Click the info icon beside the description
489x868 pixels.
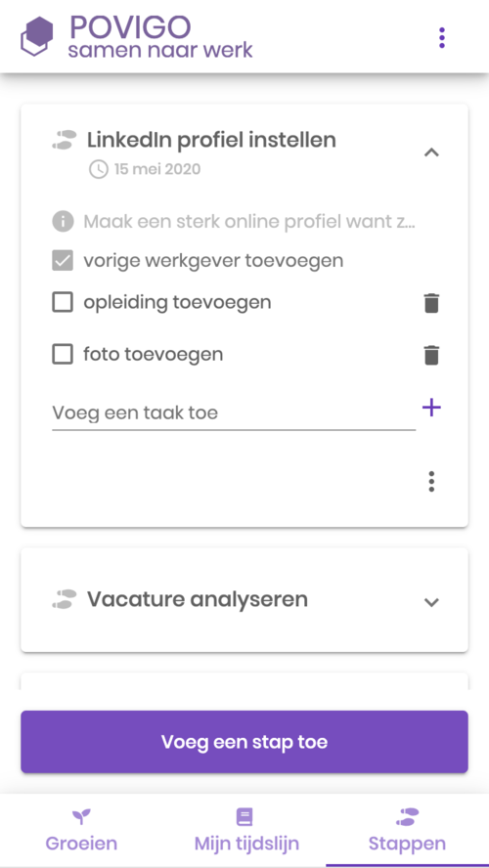(x=63, y=222)
